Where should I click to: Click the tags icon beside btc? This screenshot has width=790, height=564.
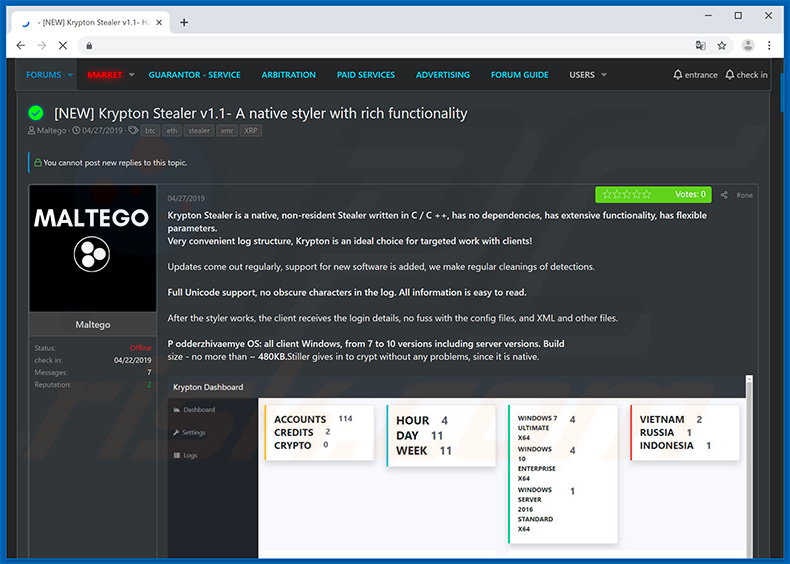coord(133,131)
